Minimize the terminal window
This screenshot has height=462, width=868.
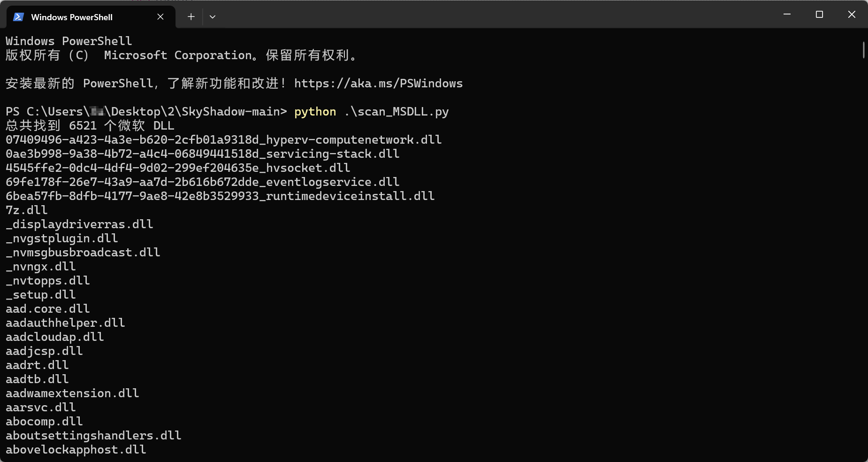(x=787, y=15)
